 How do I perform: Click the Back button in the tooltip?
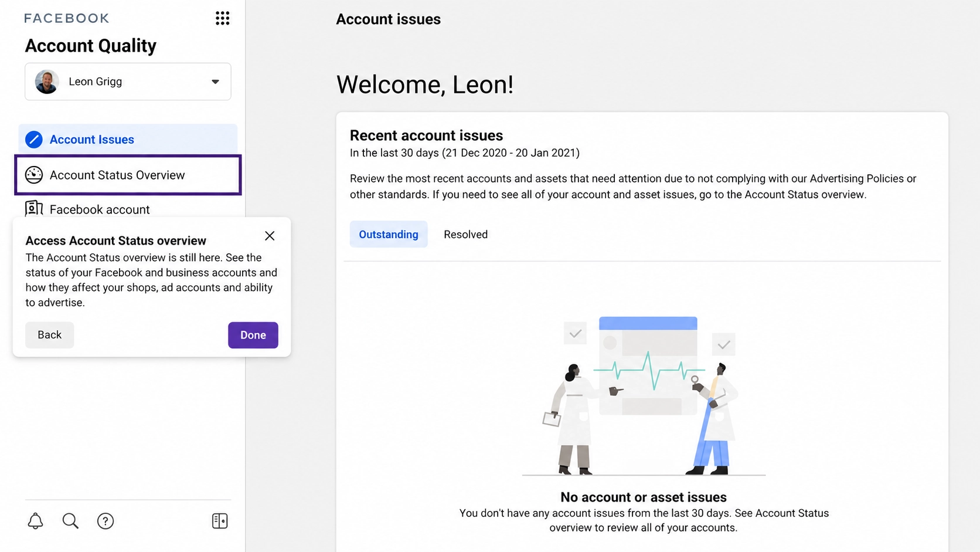[x=50, y=335]
